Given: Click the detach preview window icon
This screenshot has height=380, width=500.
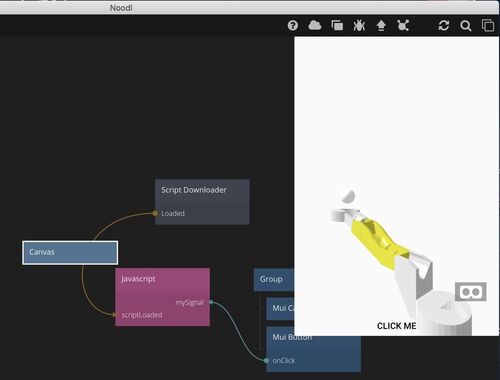Looking at the screenshot, I should pos(488,25).
